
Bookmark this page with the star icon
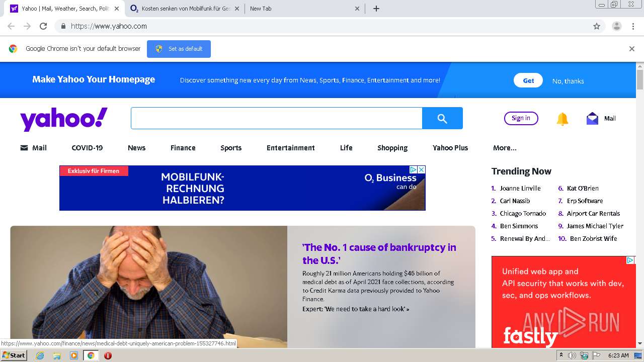[597, 26]
